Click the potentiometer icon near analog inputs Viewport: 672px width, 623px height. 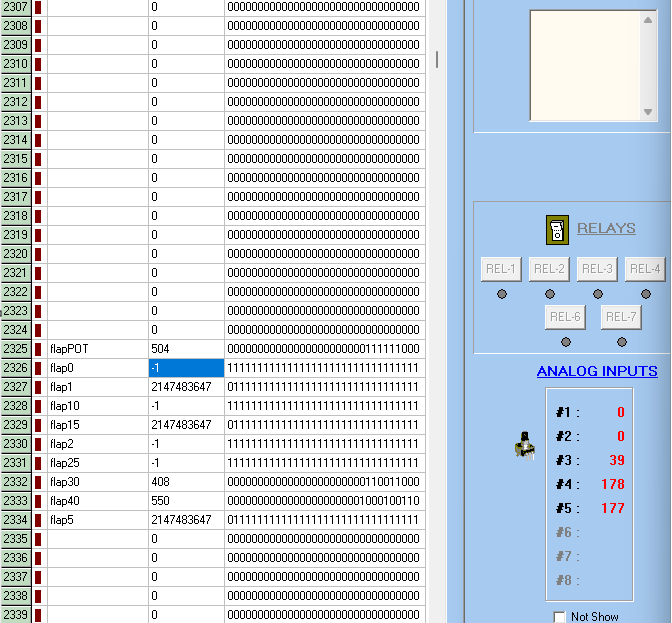(x=525, y=446)
